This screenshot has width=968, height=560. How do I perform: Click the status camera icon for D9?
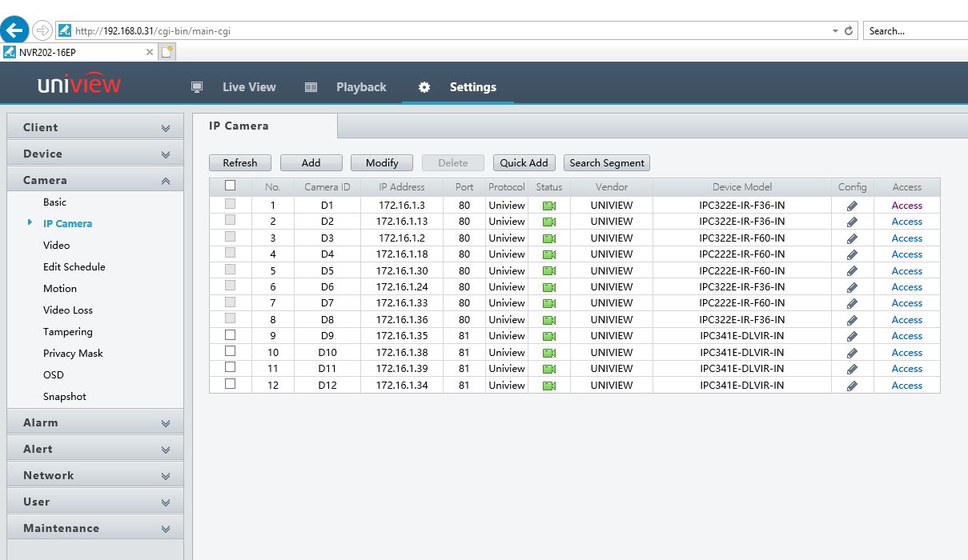(x=549, y=336)
